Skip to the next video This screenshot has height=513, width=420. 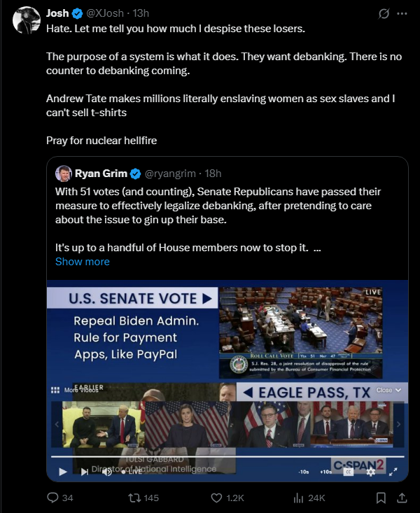pyautogui.click(x=85, y=471)
